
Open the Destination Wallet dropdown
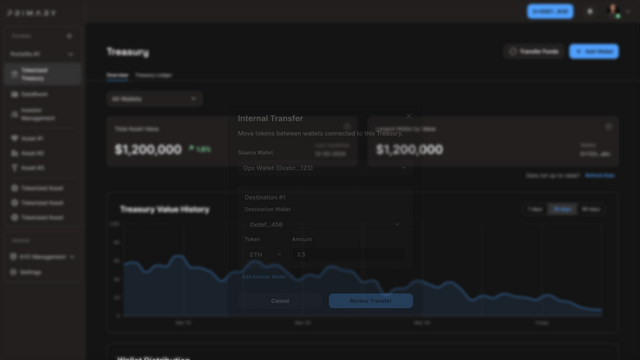(325, 224)
